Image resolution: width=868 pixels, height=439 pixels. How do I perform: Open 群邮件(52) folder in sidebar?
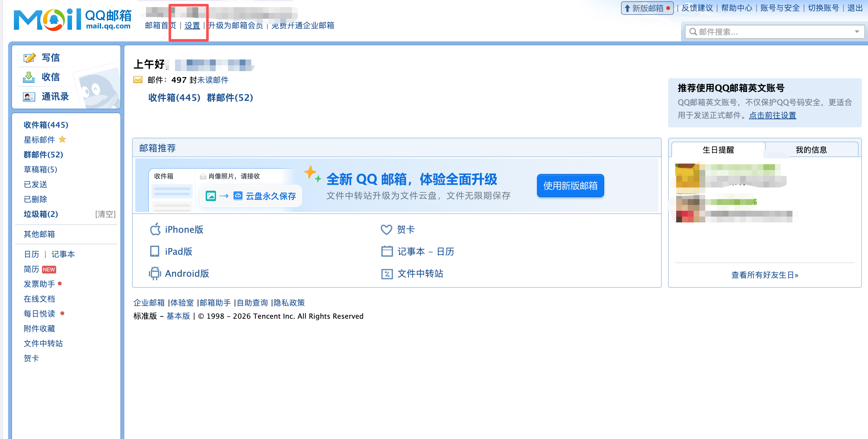pyautogui.click(x=43, y=155)
